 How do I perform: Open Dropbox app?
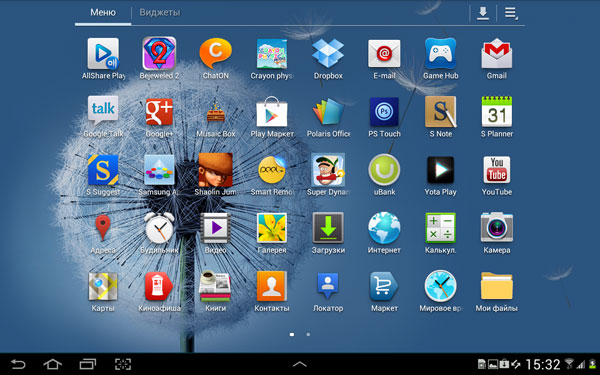click(328, 54)
